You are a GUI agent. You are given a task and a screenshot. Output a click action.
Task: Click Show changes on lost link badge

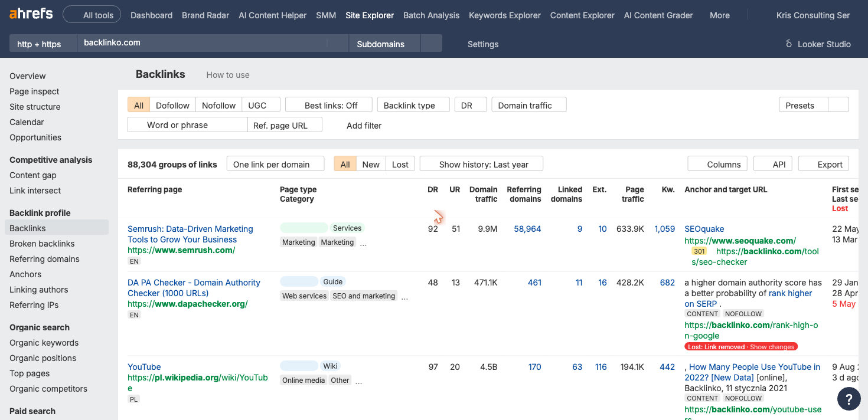click(772, 347)
